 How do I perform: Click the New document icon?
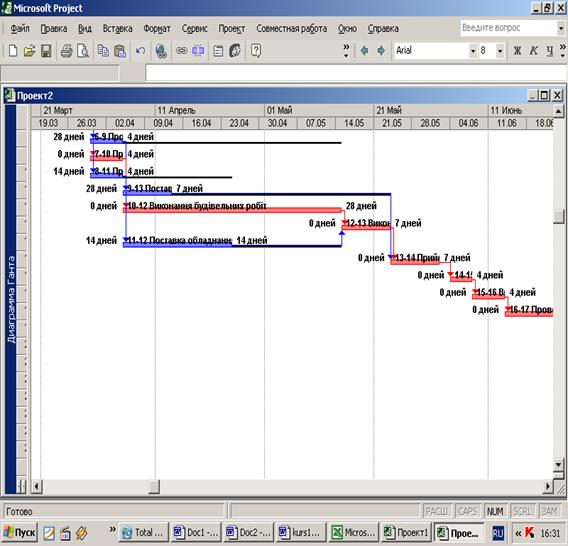(x=13, y=50)
